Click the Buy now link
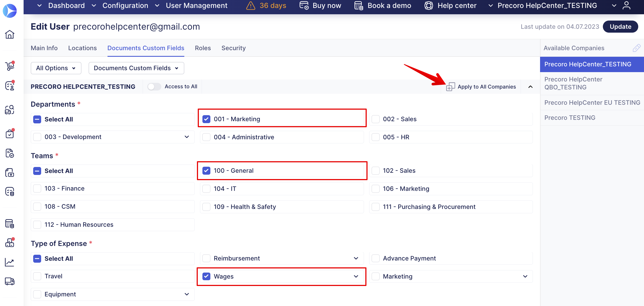 [x=327, y=5]
